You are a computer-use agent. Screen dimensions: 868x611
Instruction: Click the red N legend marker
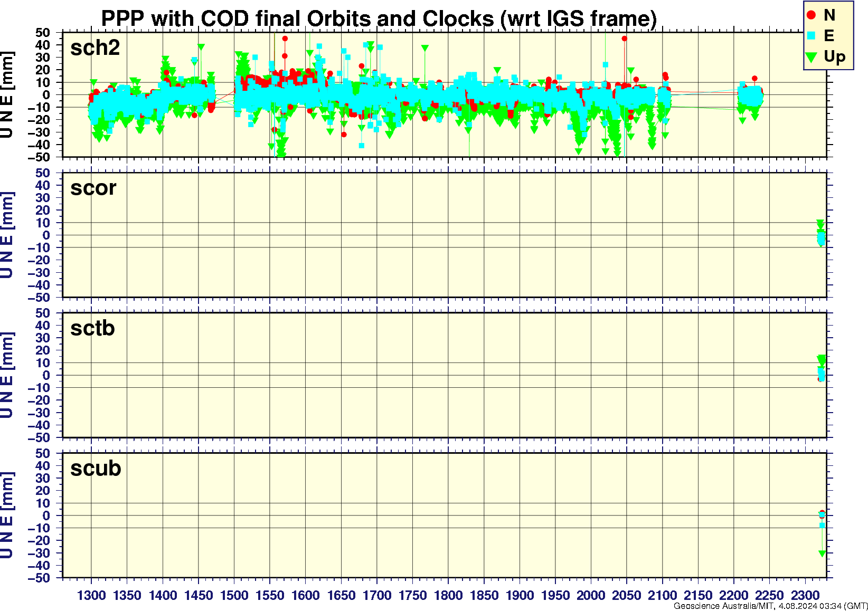812,15
